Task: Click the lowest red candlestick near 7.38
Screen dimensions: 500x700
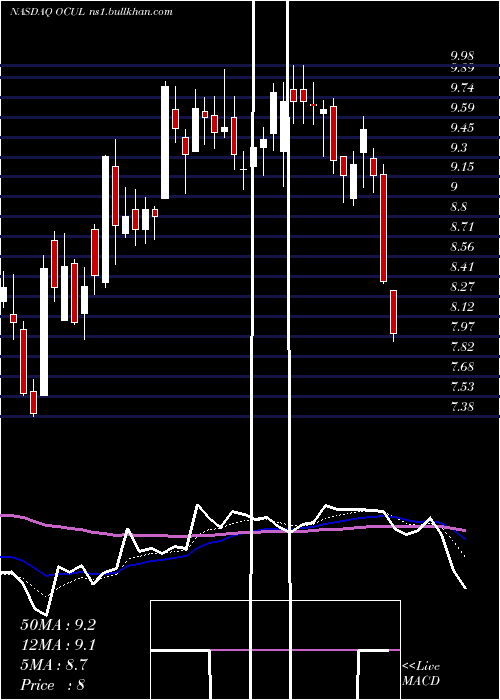Action: (x=33, y=402)
